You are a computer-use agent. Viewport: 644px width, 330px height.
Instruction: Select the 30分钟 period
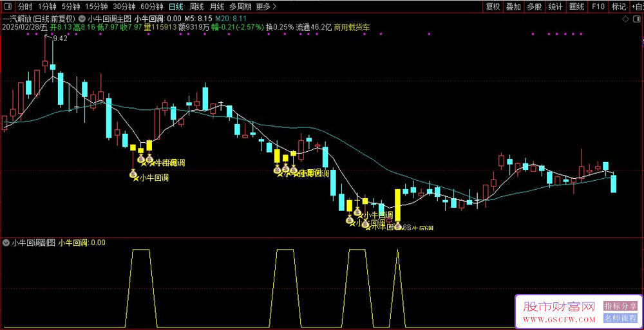(124, 6)
